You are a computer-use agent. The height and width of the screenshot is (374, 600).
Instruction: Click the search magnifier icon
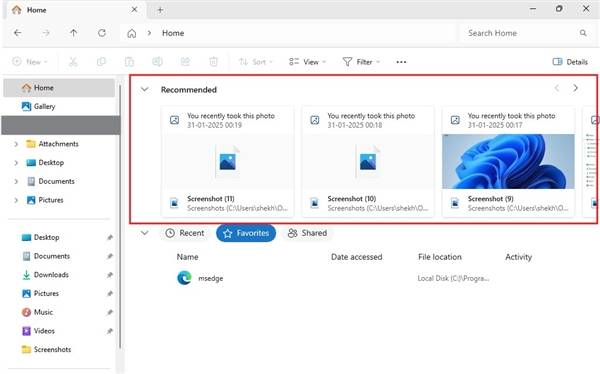[x=583, y=33]
